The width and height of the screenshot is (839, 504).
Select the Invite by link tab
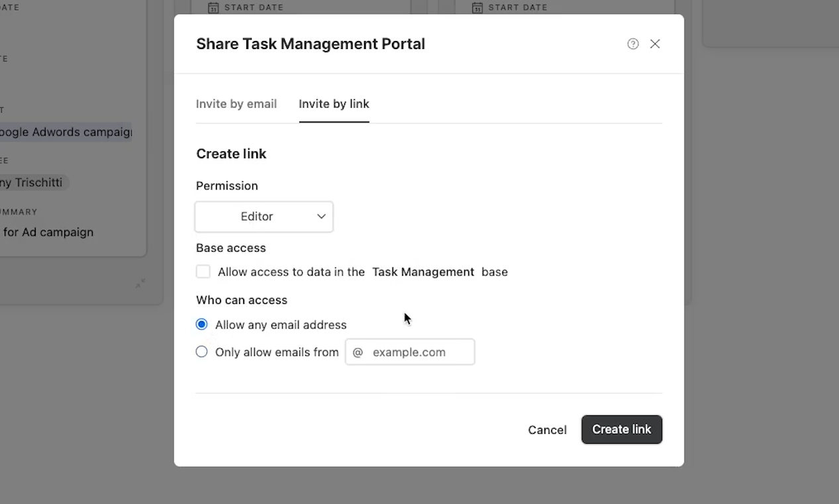point(334,104)
